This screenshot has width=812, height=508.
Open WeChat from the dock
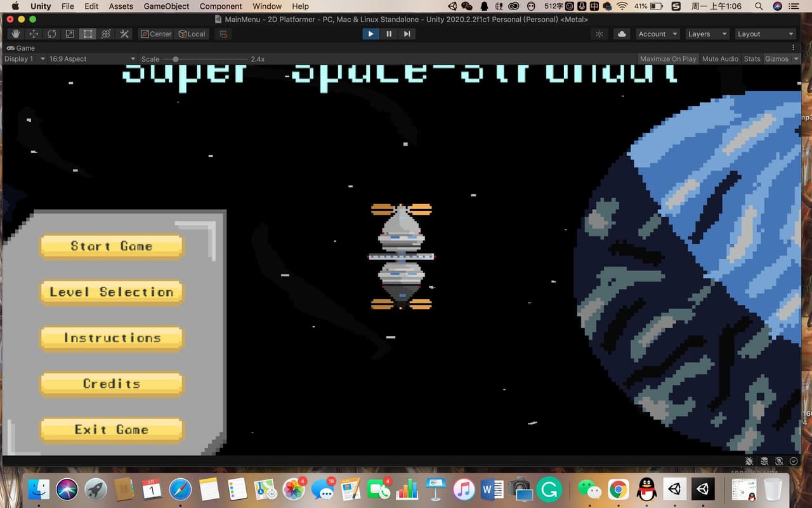590,489
